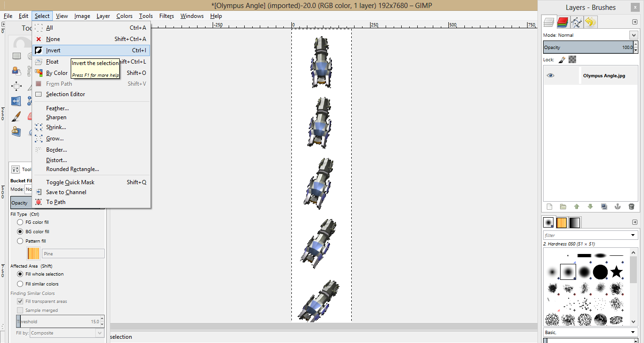Open the Fill by Composite dropdown
The height and width of the screenshot is (343, 644).
[66, 333]
